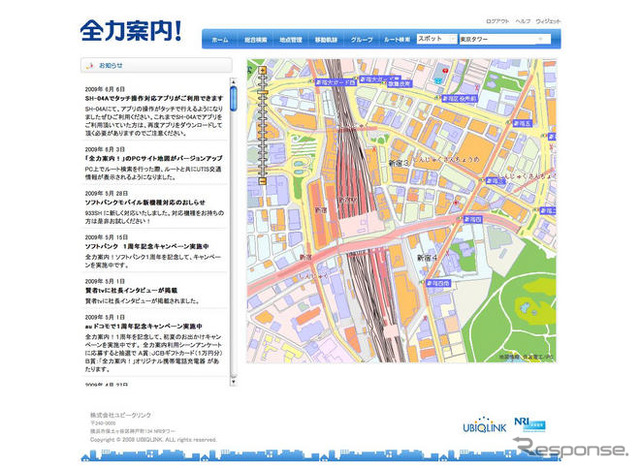Click the 歌舞伎町 intersection label on map
Image resolution: width=640 pixels, height=469 pixels.
point(399,84)
